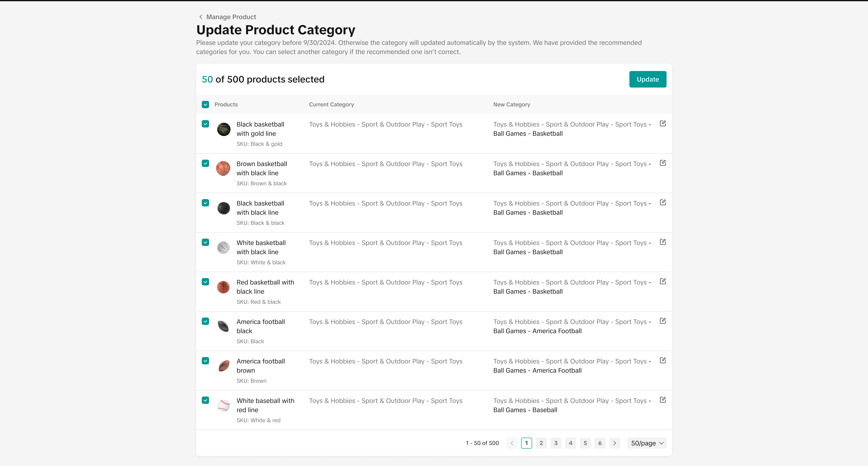Go back via Manage Product chevron

coord(201,17)
